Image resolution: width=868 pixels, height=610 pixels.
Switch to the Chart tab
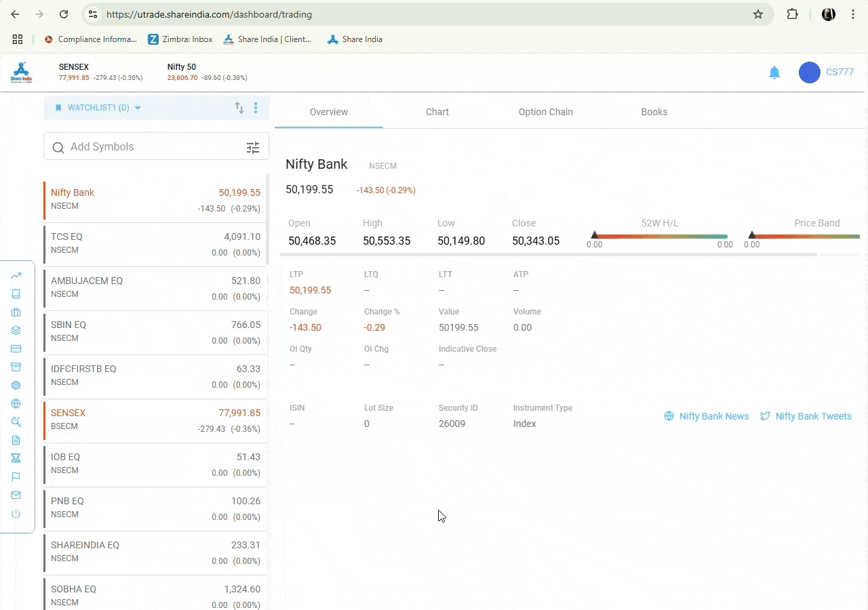click(x=437, y=112)
